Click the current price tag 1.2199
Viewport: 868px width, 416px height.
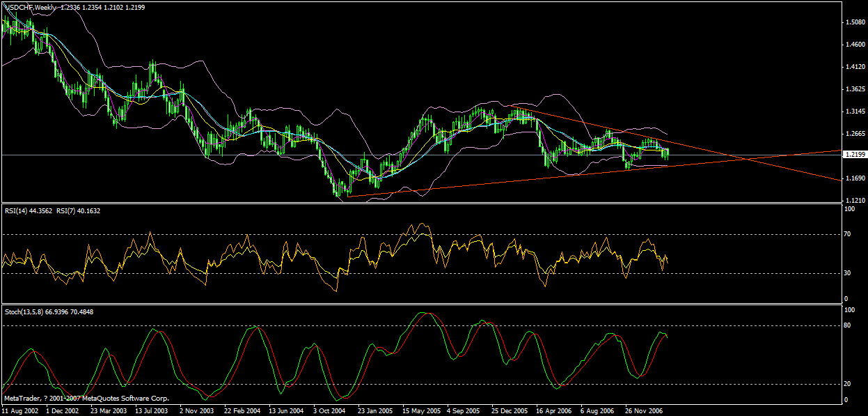coord(853,155)
